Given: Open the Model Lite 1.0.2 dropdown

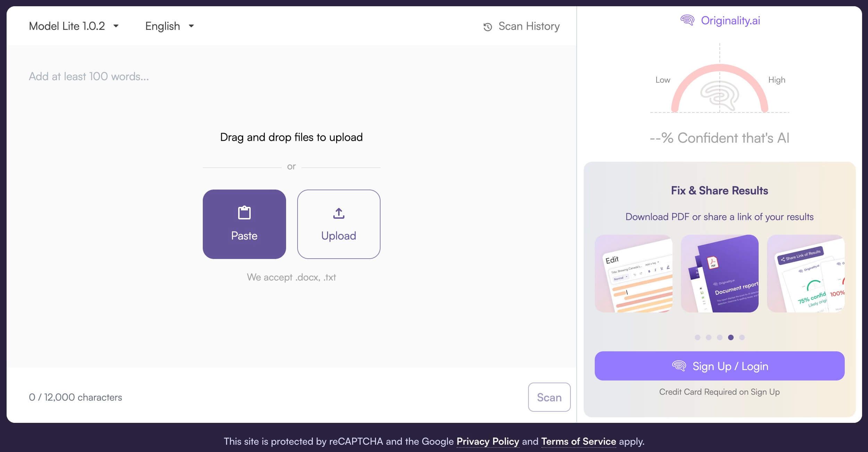Looking at the screenshot, I should click(67, 26).
